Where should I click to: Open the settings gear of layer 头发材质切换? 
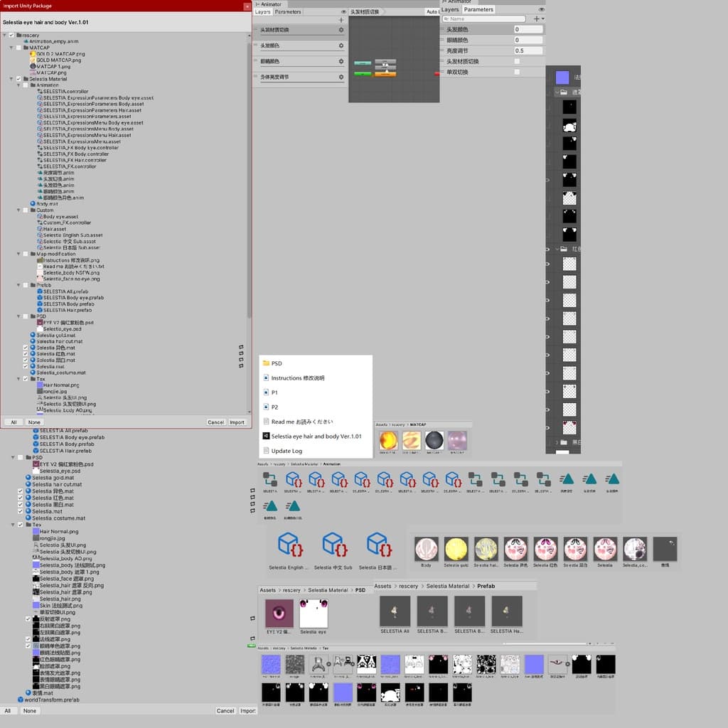341,30
